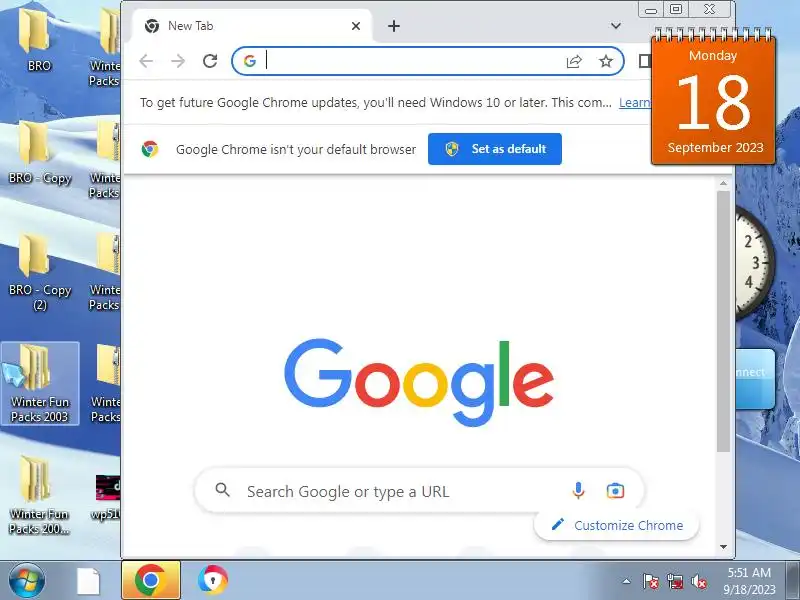Click the Search Google or type a URL box

point(419,491)
